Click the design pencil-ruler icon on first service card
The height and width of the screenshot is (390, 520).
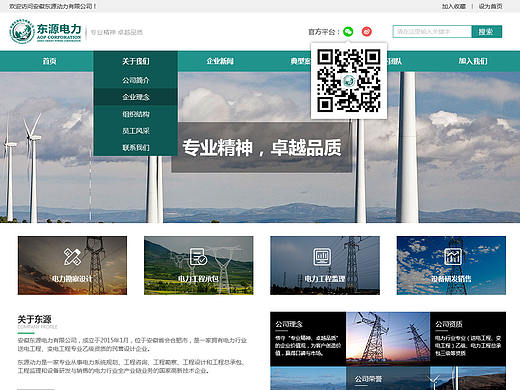(x=72, y=257)
